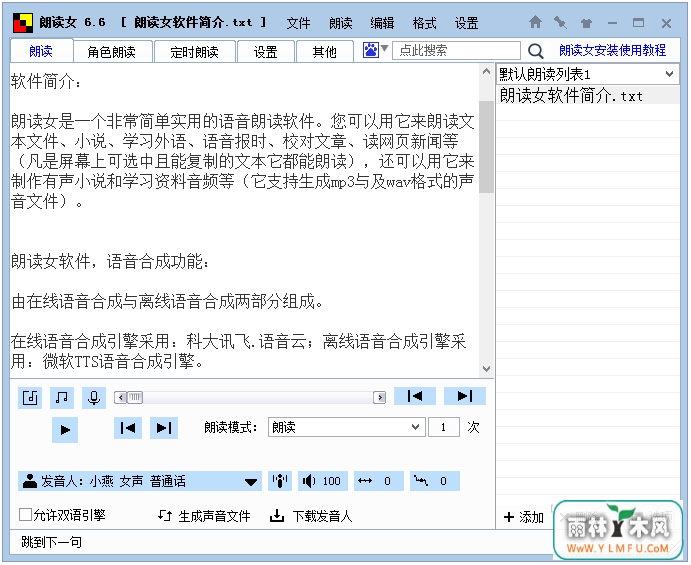Click the microphone icon button
This screenshot has height=565, width=691.
[94, 398]
